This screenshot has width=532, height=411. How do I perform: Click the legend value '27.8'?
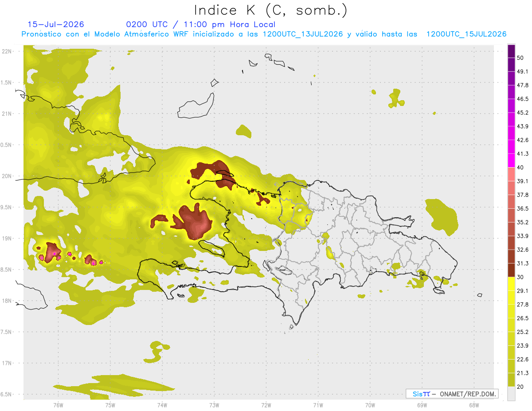click(523, 305)
